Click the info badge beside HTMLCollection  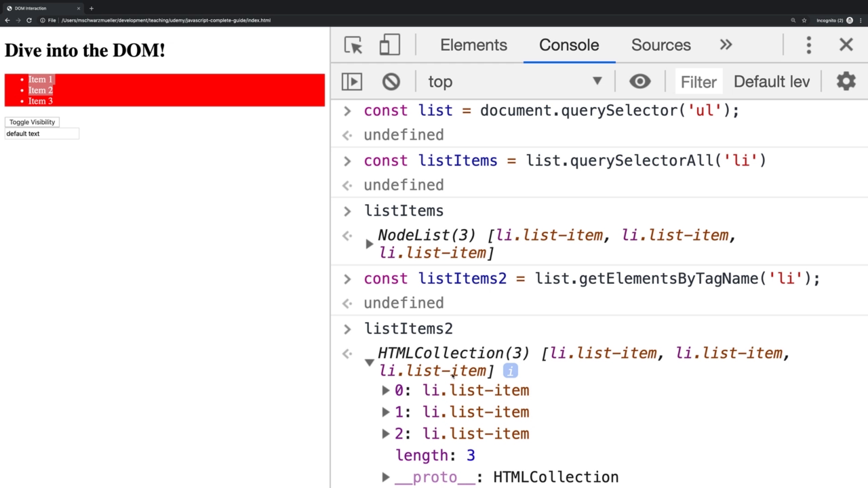(511, 371)
